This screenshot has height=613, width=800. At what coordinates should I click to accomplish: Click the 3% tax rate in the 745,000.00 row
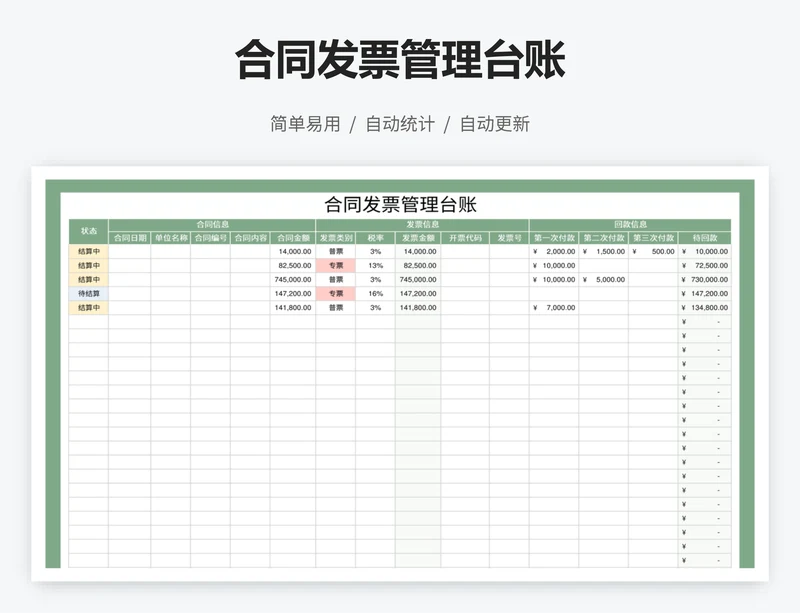pyautogui.click(x=376, y=280)
